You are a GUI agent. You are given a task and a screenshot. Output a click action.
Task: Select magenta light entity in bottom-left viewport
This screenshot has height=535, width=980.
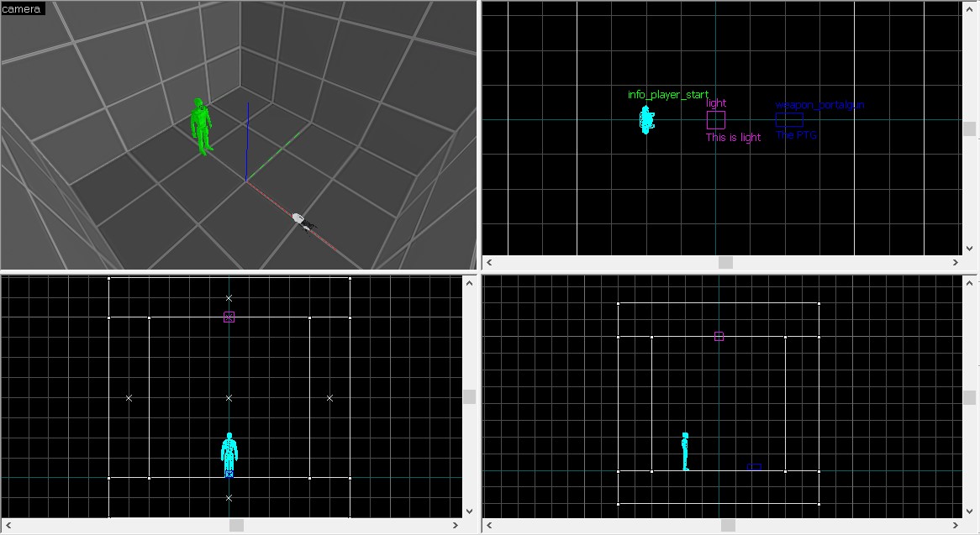point(229,317)
